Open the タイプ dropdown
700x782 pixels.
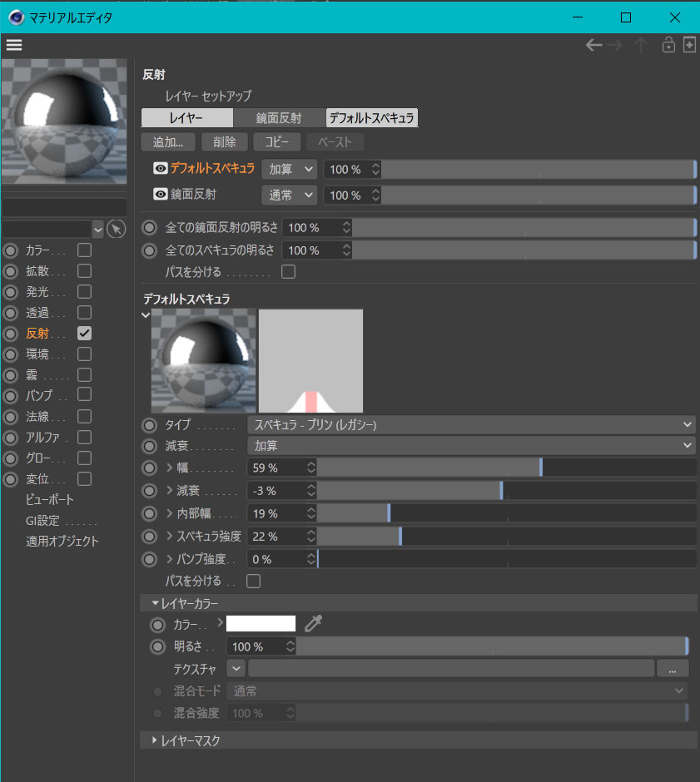click(x=471, y=424)
